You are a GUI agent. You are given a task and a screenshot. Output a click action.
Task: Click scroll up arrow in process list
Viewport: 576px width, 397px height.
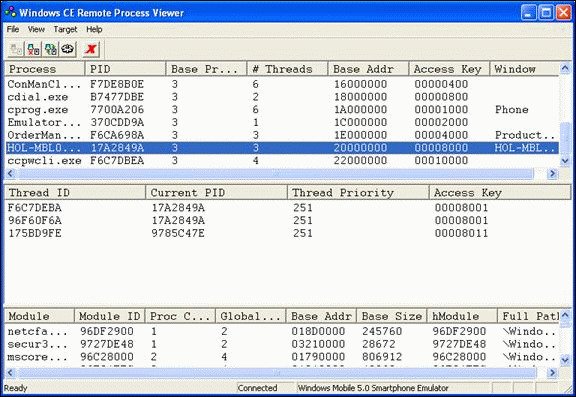coord(565,68)
